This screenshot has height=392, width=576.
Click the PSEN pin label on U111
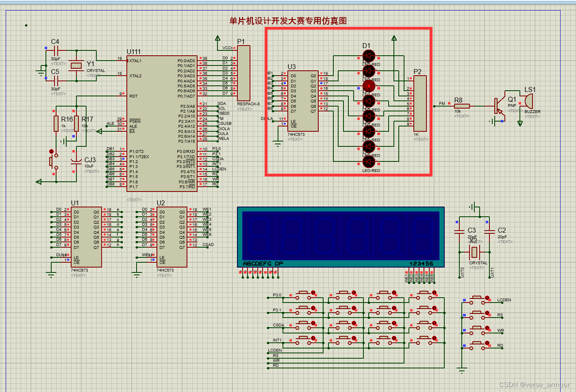coord(135,121)
